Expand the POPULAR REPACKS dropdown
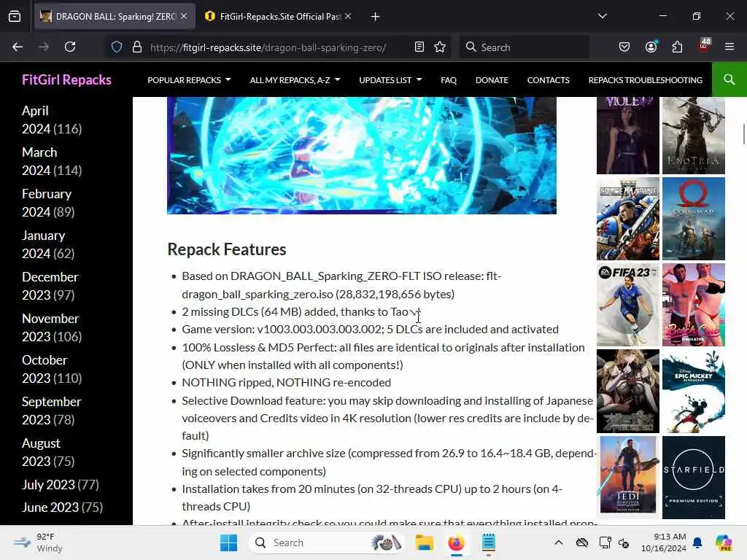 tap(189, 80)
